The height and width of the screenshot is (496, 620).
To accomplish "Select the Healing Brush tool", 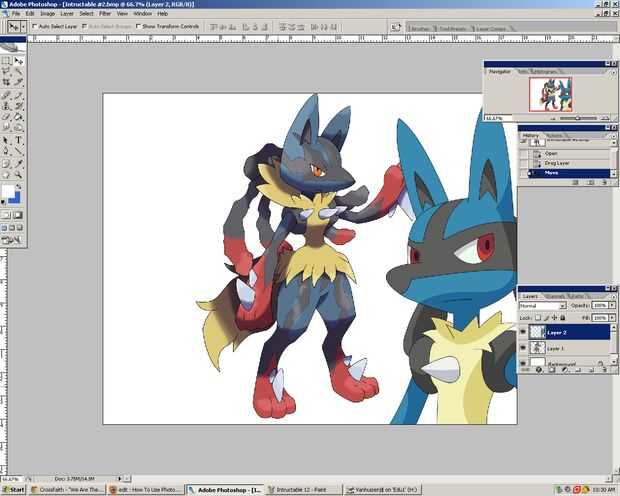I will point(6,95).
